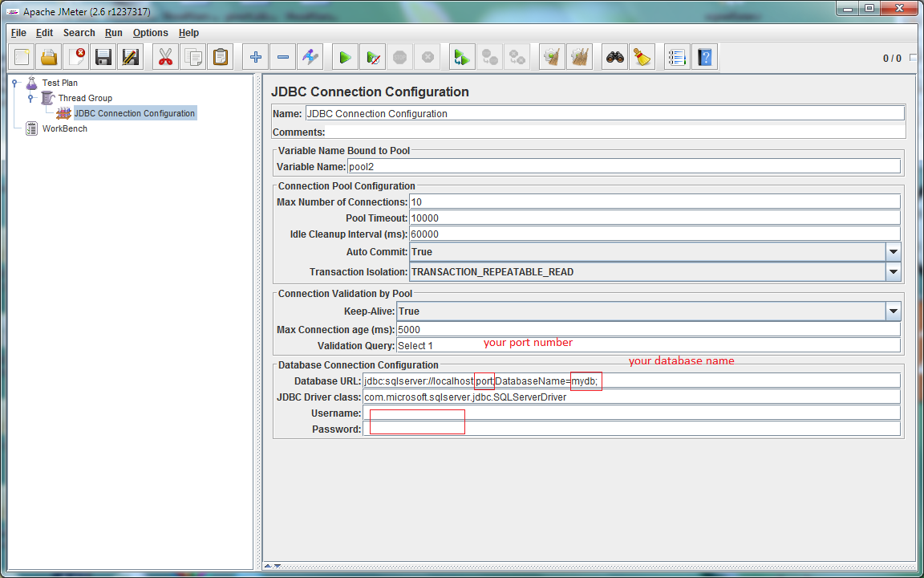The image size is (924, 578).
Task: Click the Close test plan toolbar icon
Action: pos(76,57)
